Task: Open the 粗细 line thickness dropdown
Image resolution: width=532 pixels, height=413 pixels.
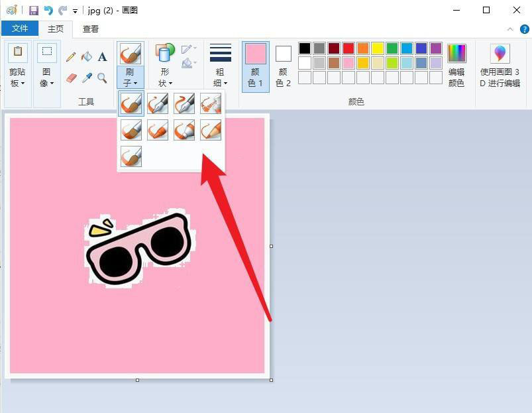Action: click(220, 66)
